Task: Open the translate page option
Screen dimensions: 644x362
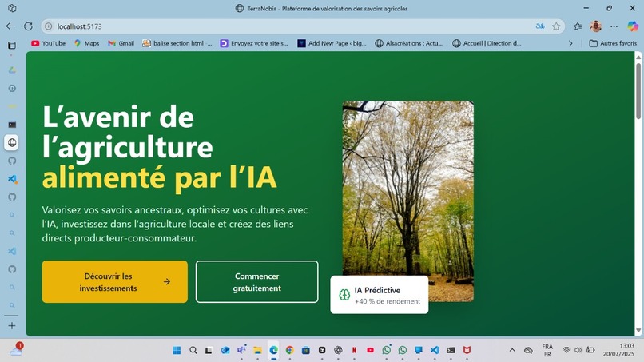Action: [x=540, y=26]
